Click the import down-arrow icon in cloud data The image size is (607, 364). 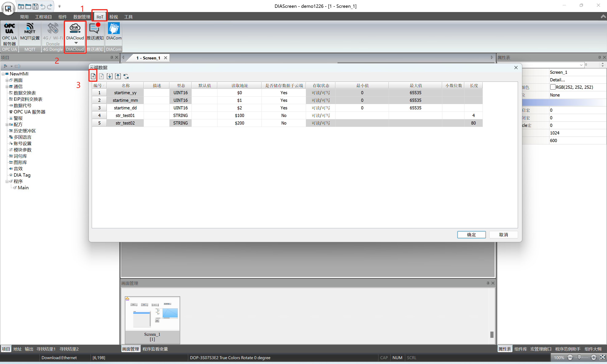109,76
